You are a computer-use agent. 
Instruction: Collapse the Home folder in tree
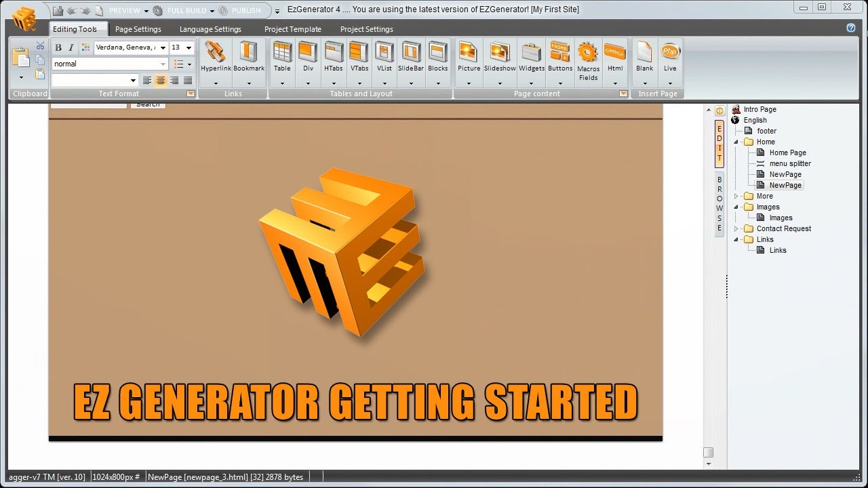point(736,142)
